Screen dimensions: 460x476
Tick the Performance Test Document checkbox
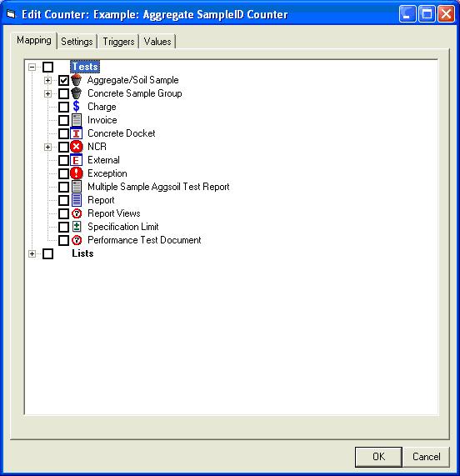point(63,240)
